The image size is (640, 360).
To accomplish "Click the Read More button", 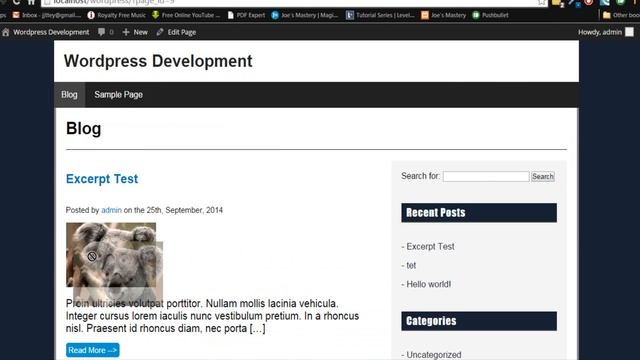I will [x=93, y=350].
